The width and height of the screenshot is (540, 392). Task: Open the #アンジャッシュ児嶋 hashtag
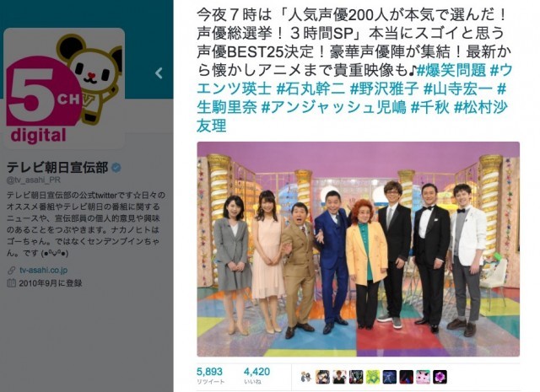click(x=334, y=108)
